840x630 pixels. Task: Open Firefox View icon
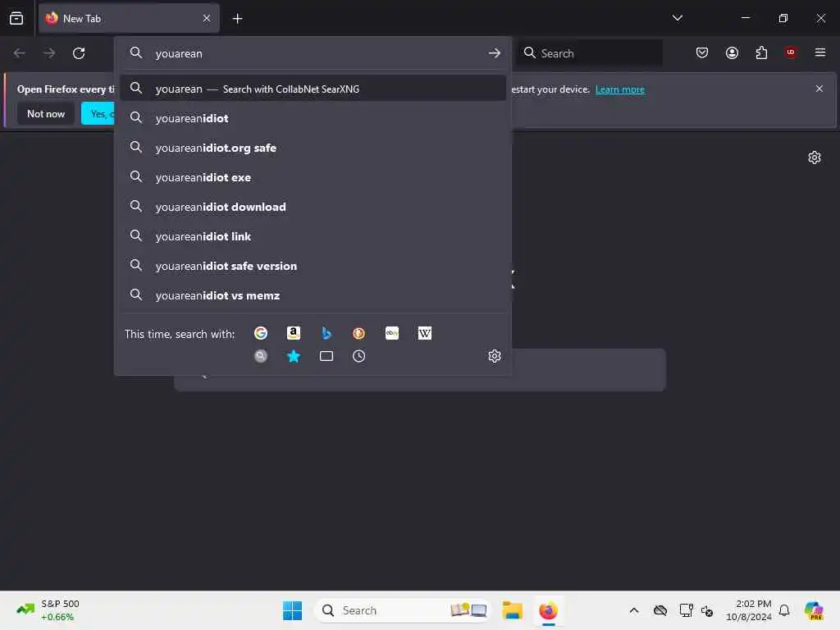click(x=16, y=18)
